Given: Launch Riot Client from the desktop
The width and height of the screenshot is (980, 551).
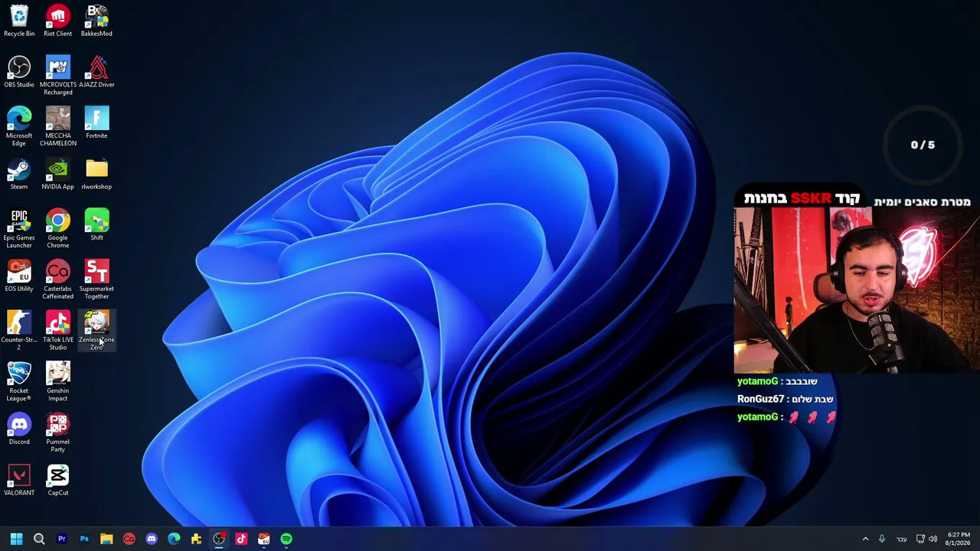Looking at the screenshot, I should coord(57,21).
